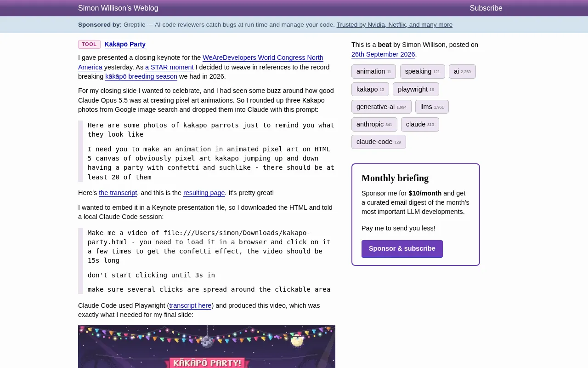Click the 26th September 2026 date link

pos(383,54)
